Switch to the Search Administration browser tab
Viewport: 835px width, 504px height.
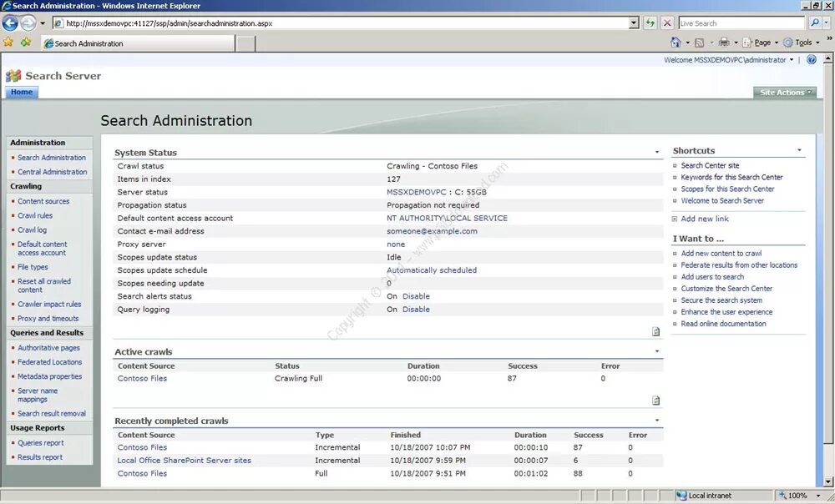click(x=138, y=43)
